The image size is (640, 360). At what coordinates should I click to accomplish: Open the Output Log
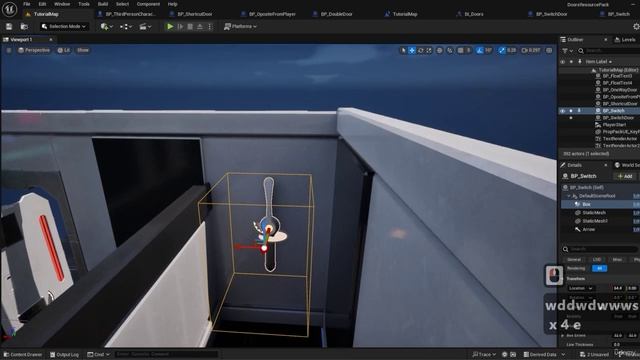(64, 354)
